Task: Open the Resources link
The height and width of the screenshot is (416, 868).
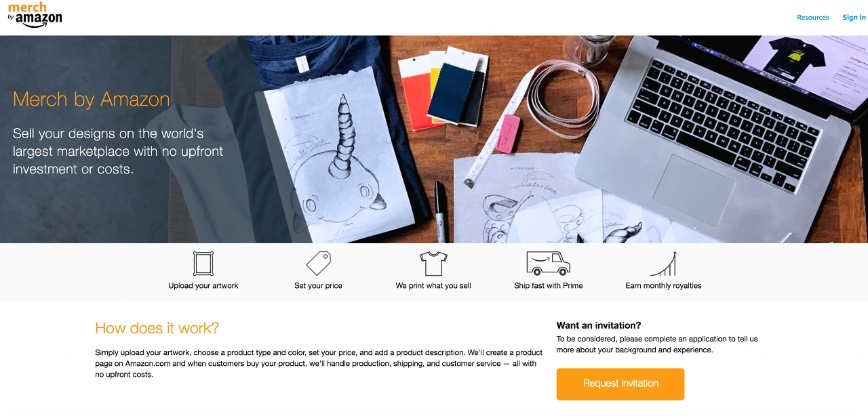Action: (812, 18)
